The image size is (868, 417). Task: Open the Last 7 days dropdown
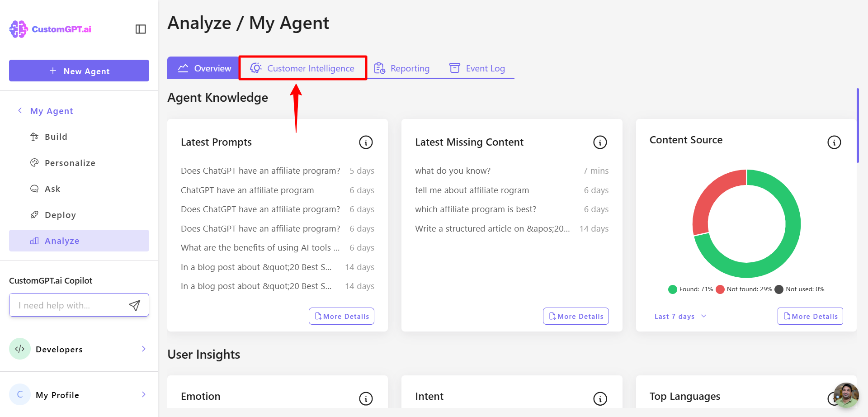coord(680,317)
